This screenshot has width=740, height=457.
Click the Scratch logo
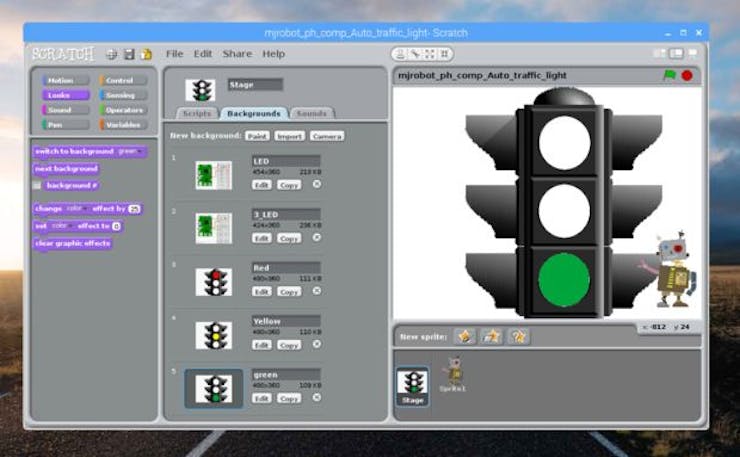click(x=63, y=54)
